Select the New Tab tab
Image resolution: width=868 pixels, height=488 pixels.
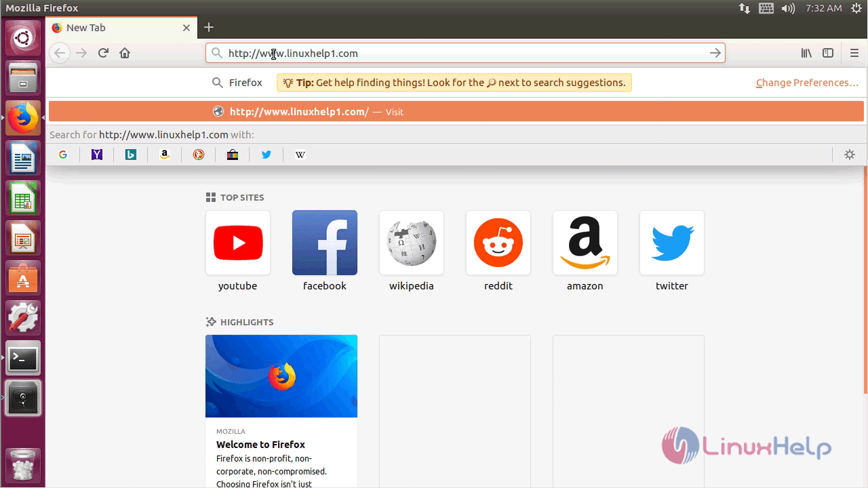tap(122, 28)
